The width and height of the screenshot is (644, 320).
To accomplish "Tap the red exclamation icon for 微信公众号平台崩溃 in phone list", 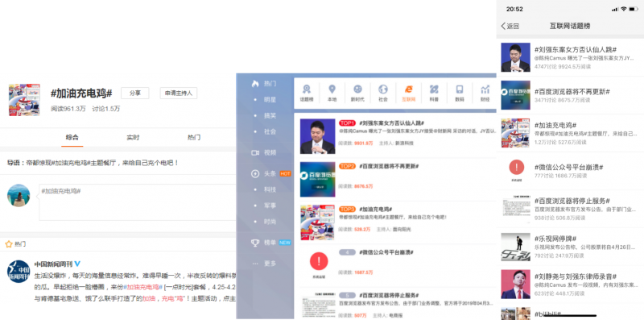I will [516, 167].
